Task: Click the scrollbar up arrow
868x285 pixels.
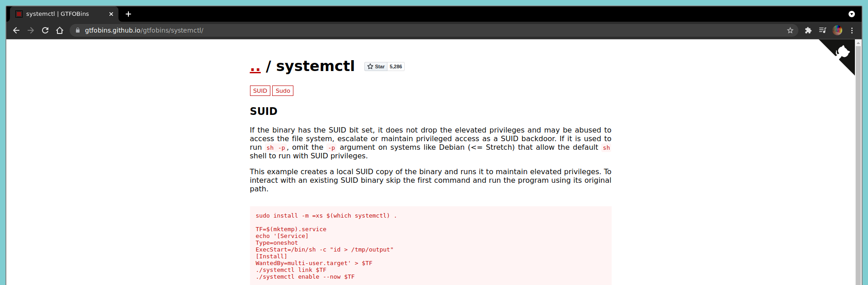Action: point(858,43)
